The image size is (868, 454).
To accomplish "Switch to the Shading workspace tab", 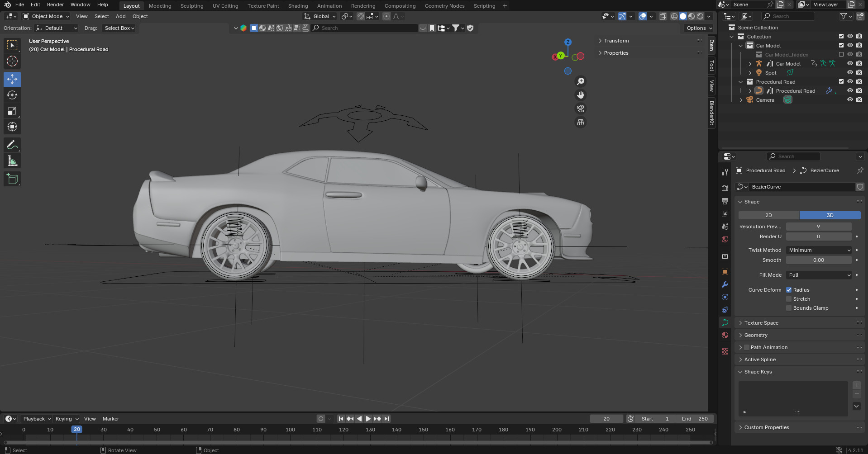I will coord(298,6).
